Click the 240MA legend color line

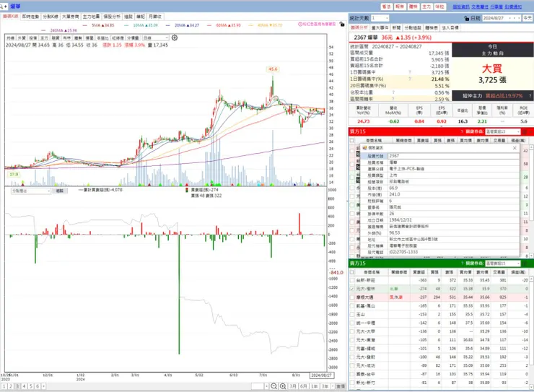pos(43,30)
